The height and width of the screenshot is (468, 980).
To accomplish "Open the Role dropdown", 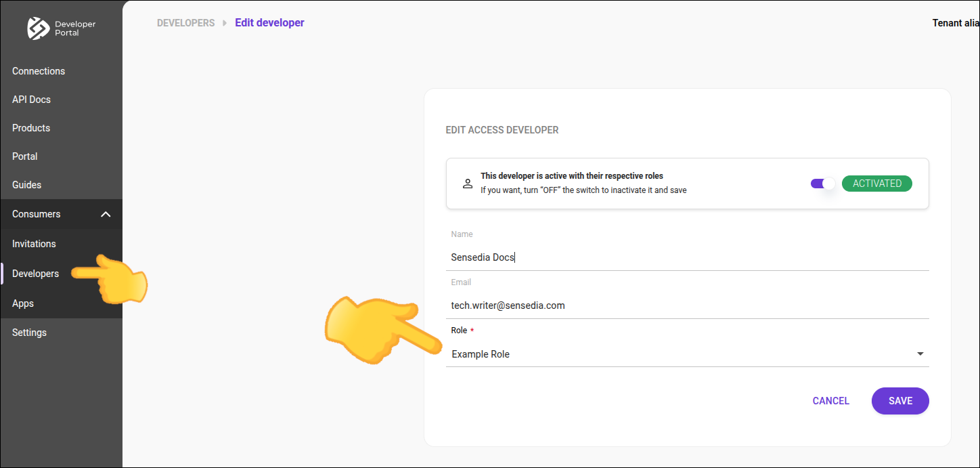I will coord(687,354).
